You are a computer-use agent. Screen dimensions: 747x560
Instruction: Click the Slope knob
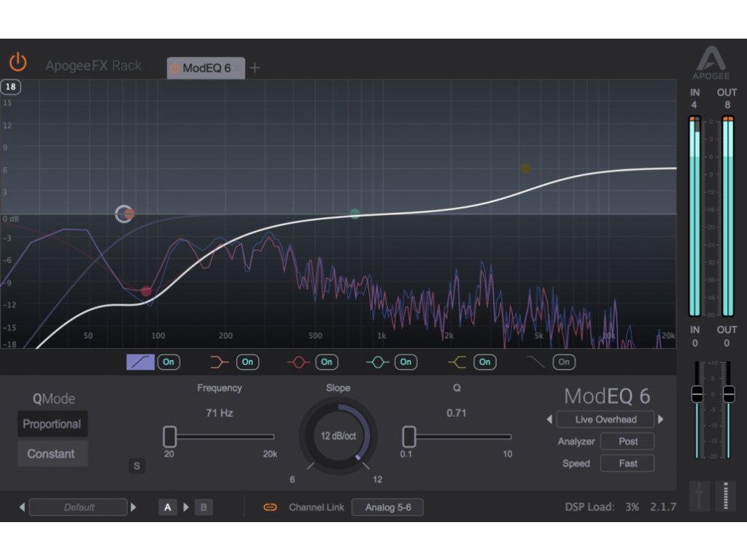(x=338, y=436)
